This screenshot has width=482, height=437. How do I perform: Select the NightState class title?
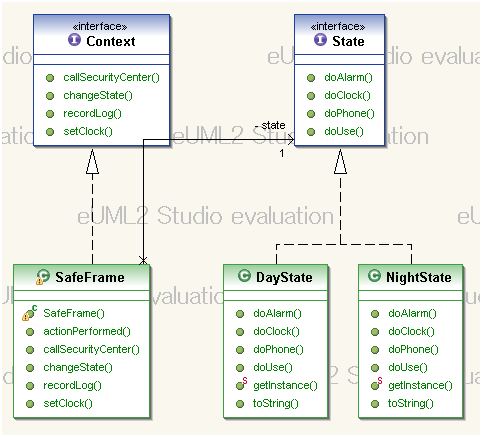pos(419,277)
